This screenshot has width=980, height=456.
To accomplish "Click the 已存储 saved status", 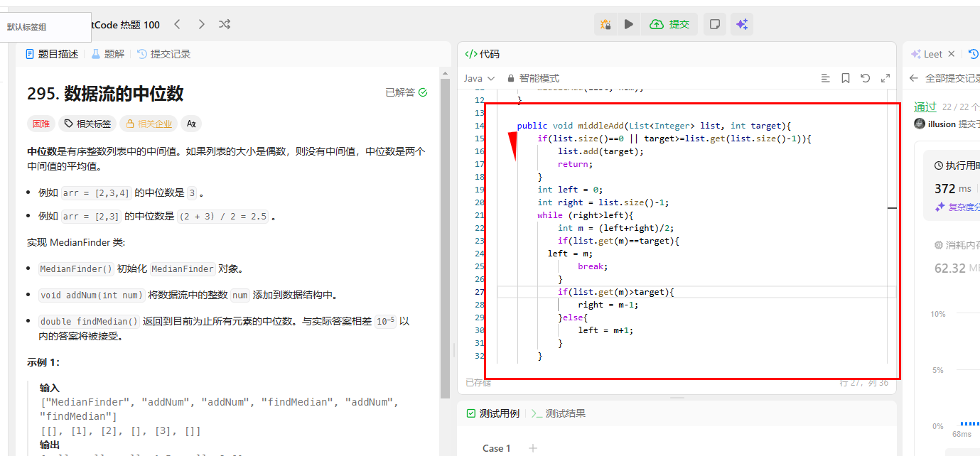I will (478, 382).
